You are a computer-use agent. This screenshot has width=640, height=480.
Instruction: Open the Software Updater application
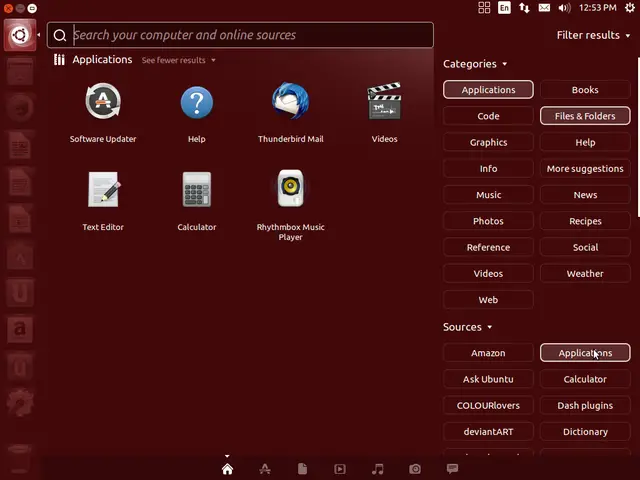click(103, 102)
